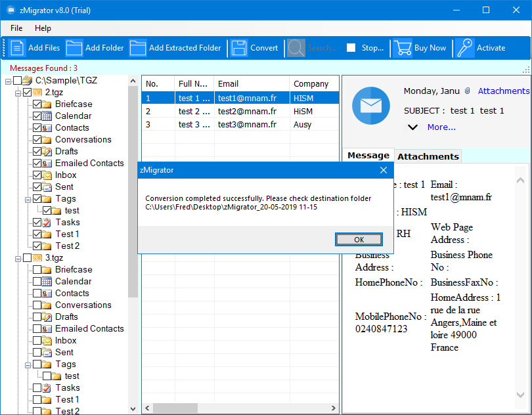The height and width of the screenshot is (415, 532).
Task: Toggle the C:\Sample\TGZ root checkbox
Action: (x=18, y=80)
